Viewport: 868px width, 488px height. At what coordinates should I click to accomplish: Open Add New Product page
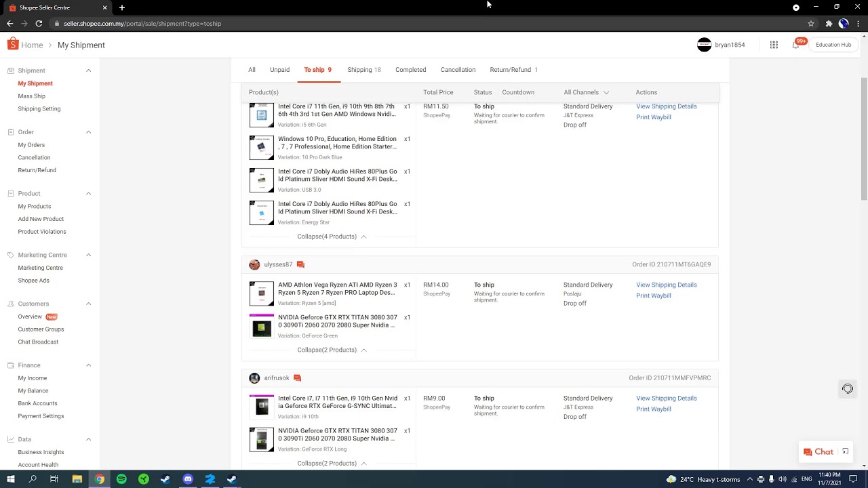41,219
